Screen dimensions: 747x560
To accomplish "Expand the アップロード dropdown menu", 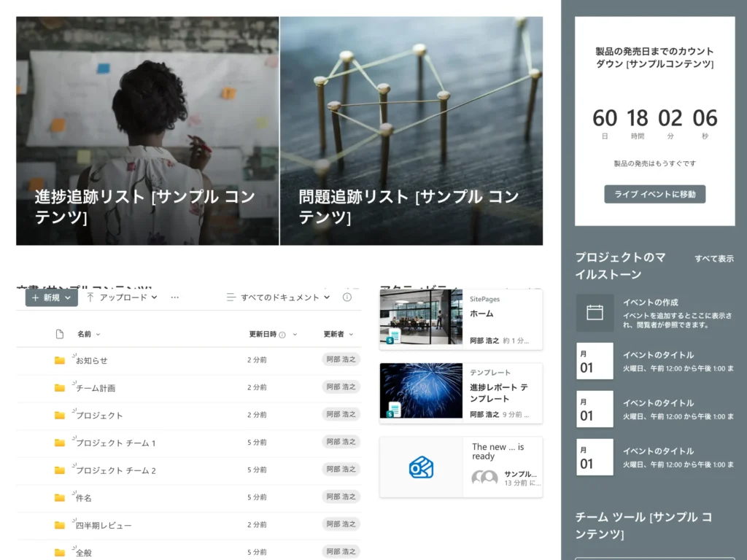I will pyautogui.click(x=122, y=297).
